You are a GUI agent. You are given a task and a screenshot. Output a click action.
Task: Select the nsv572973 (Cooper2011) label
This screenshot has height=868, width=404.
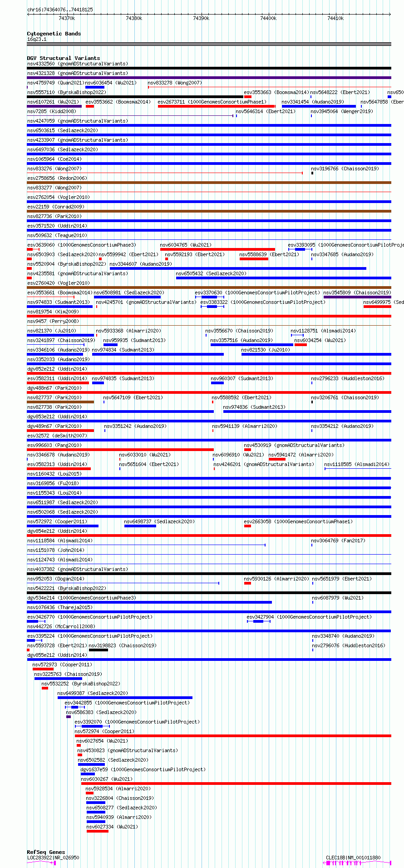click(x=62, y=665)
